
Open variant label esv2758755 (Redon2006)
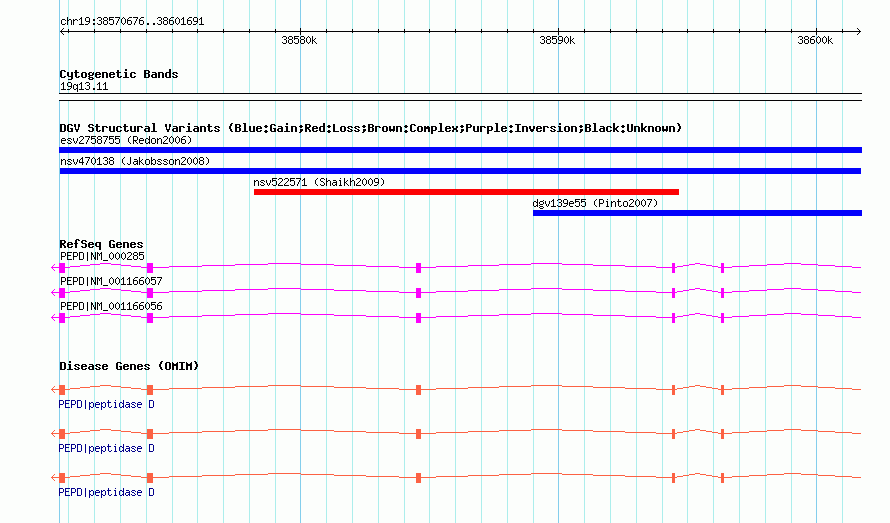point(126,140)
